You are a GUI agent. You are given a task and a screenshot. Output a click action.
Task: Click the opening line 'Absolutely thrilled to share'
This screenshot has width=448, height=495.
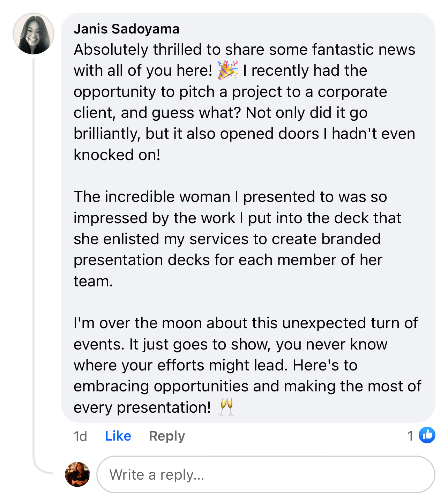tap(244, 50)
